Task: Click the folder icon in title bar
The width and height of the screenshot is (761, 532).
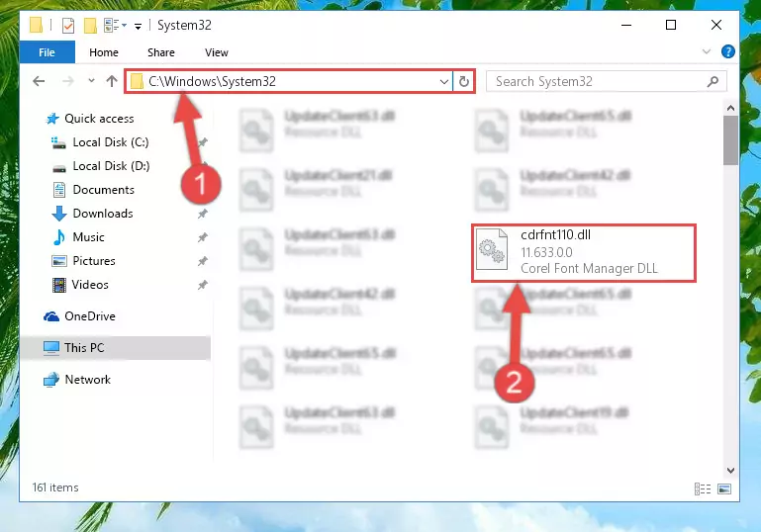Action: (37, 25)
